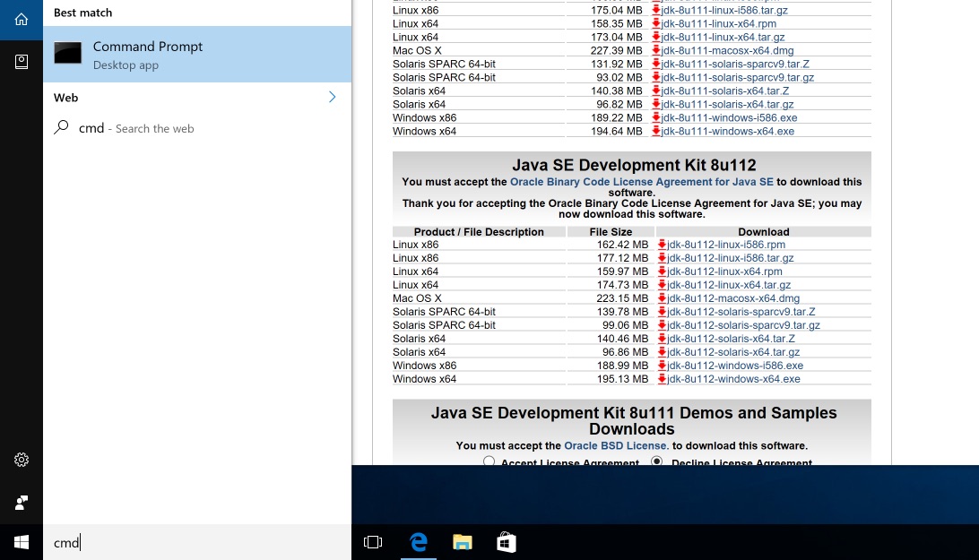Download jdk-8u112-windows-x64.exe
This screenshot has height=560, width=979.
(733, 379)
